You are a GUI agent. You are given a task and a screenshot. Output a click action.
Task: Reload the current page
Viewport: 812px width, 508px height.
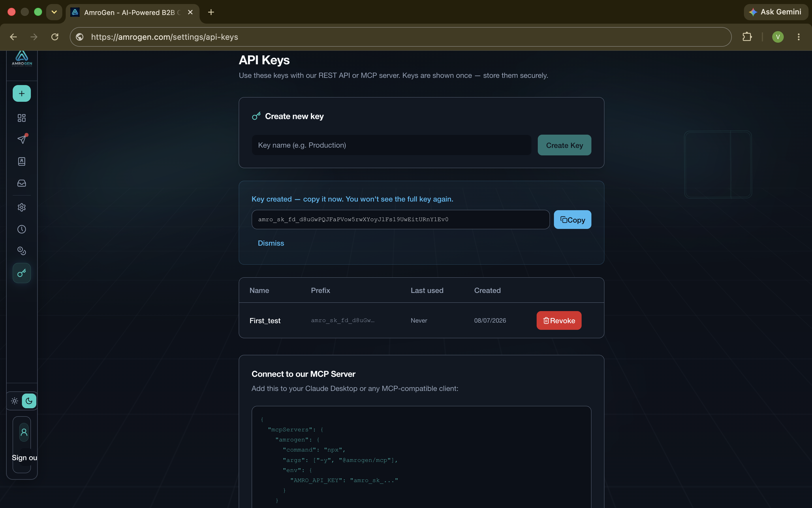coord(55,37)
